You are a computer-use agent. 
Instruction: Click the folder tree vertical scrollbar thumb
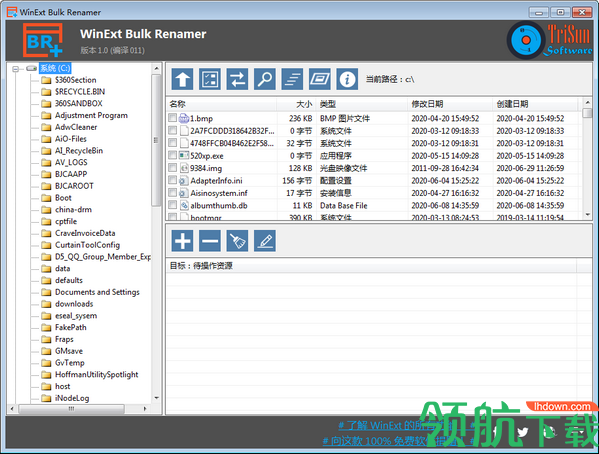156,140
